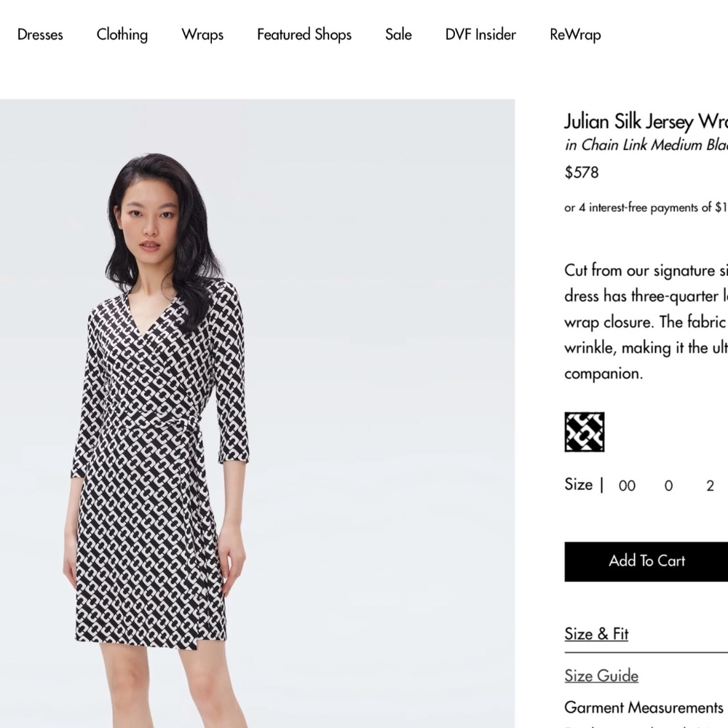Open the DVF Insider page
Screen dimensions: 728x728
click(480, 34)
